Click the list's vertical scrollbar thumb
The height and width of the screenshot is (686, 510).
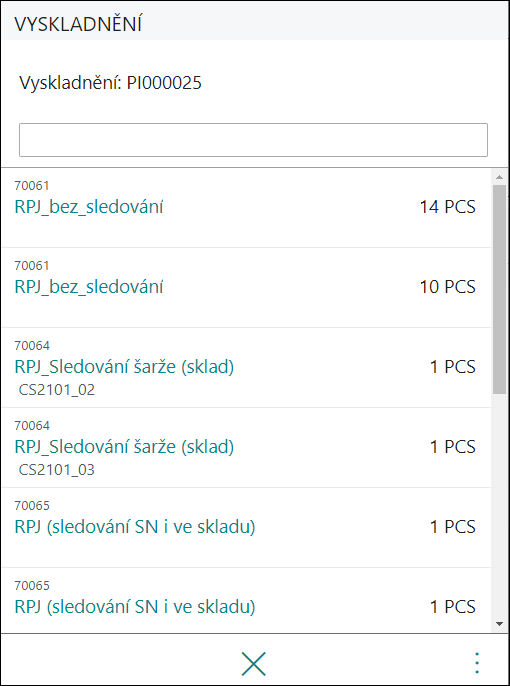(x=500, y=289)
